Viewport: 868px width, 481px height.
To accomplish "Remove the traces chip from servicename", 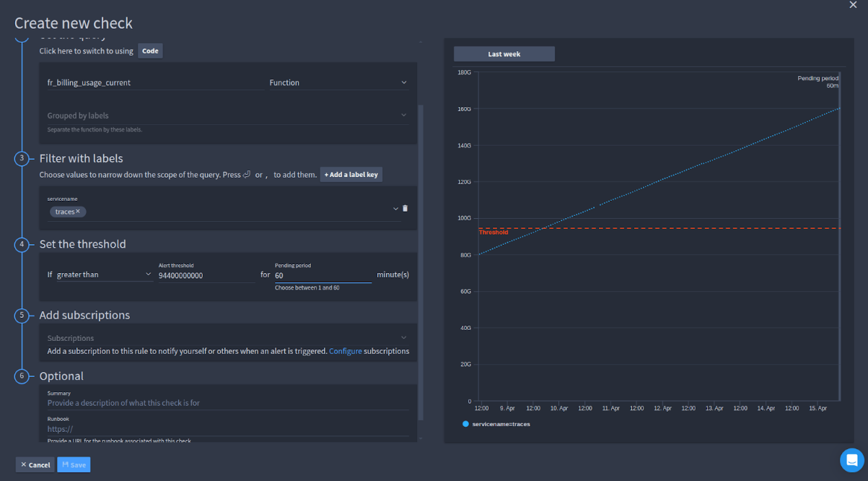I will (78, 211).
